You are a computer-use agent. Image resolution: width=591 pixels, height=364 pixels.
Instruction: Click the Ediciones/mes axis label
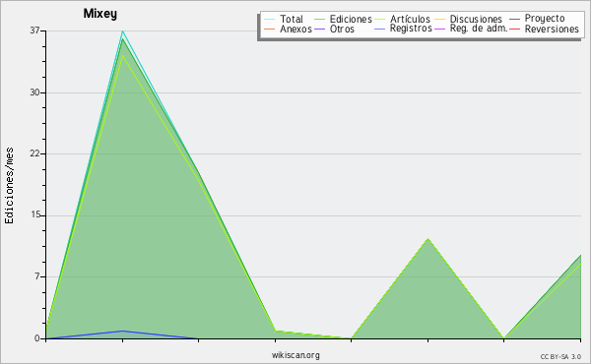pos(9,186)
